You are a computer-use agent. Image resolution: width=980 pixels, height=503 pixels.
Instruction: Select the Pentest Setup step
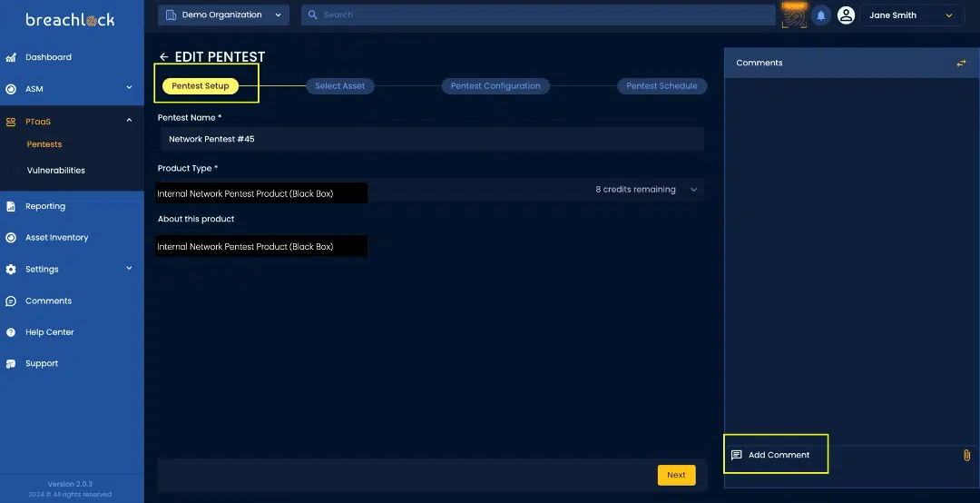201,86
